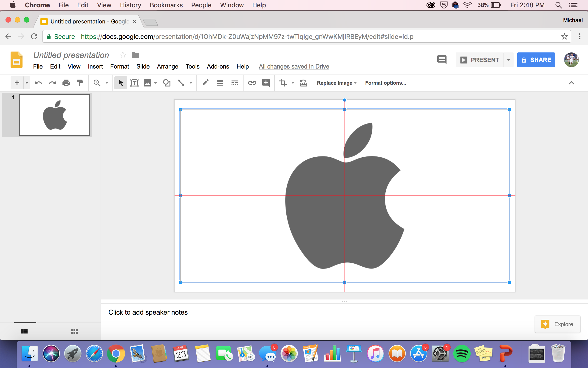Open the image source dropdown arrow
Viewport: 588px width, 368px height.
tap(155, 83)
